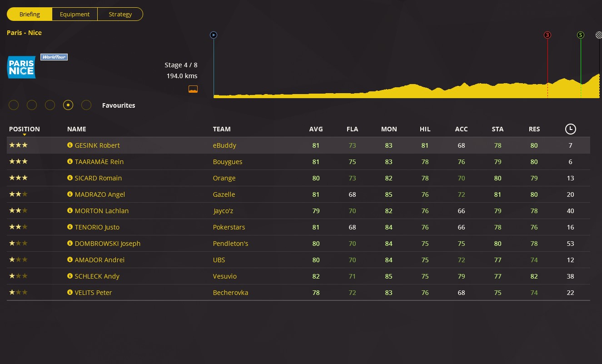Viewport: 602px width, 364px height.
Task: Click the 194.0 kms distance text
Action: [x=182, y=76]
